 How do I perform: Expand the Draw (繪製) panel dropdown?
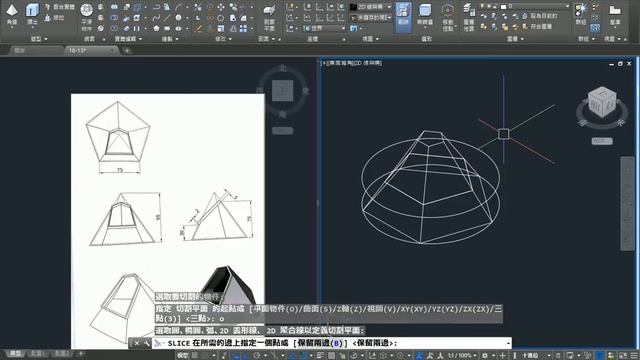pyautogui.click(x=170, y=39)
